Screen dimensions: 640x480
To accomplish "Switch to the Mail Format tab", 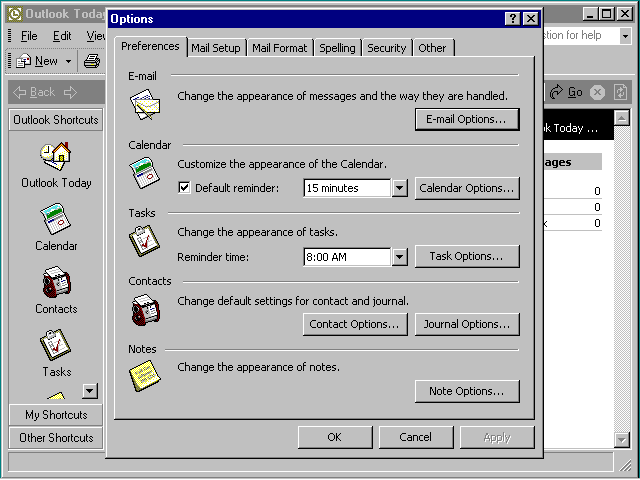I will tap(280, 48).
